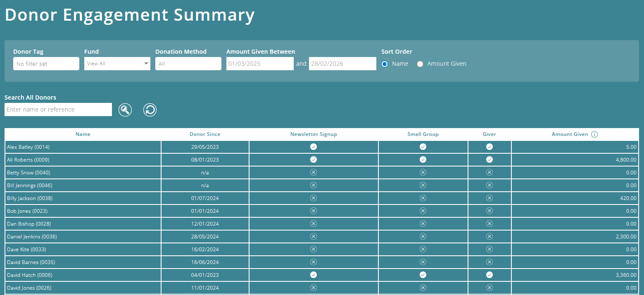Click the refresh donors icon
Viewport: 644px width, 295px height.
tap(150, 109)
